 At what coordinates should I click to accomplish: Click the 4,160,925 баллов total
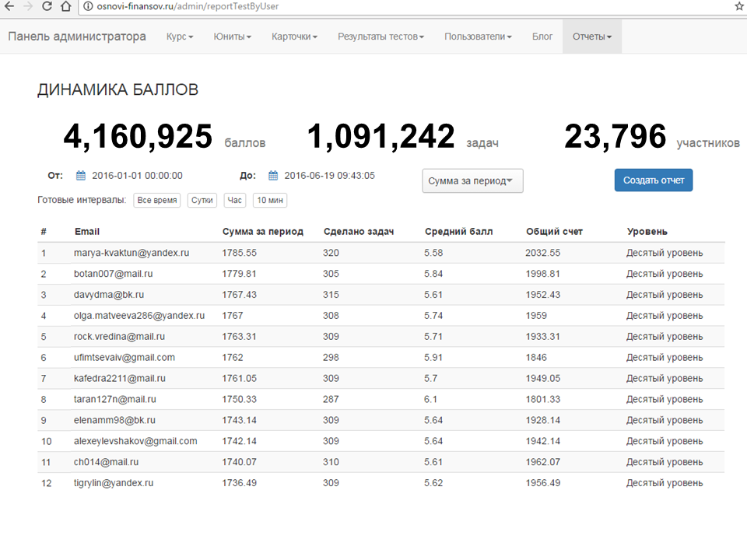point(164,137)
